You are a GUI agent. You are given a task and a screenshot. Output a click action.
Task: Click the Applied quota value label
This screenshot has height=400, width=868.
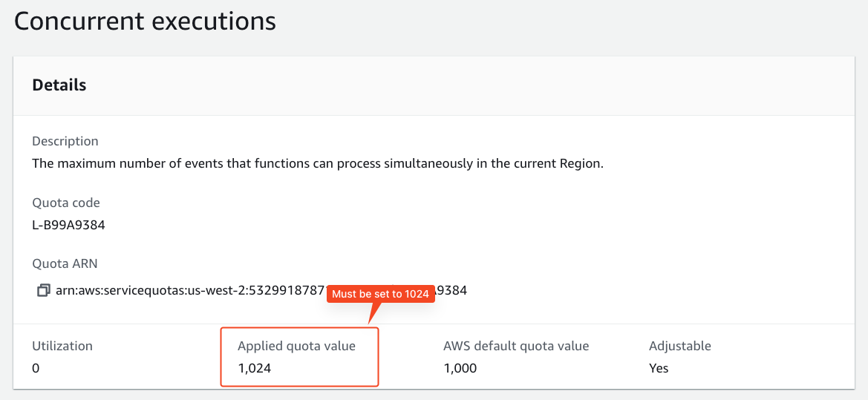pos(296,347)
